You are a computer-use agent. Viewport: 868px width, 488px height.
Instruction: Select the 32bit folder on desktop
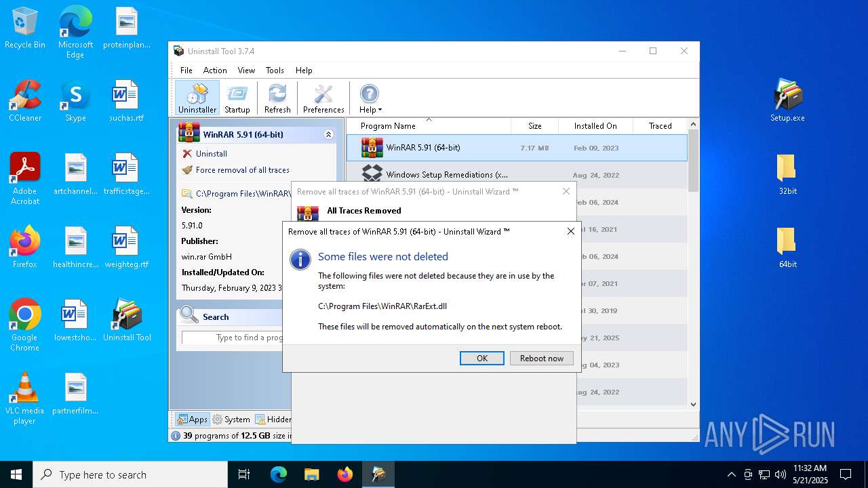point(787,174)
